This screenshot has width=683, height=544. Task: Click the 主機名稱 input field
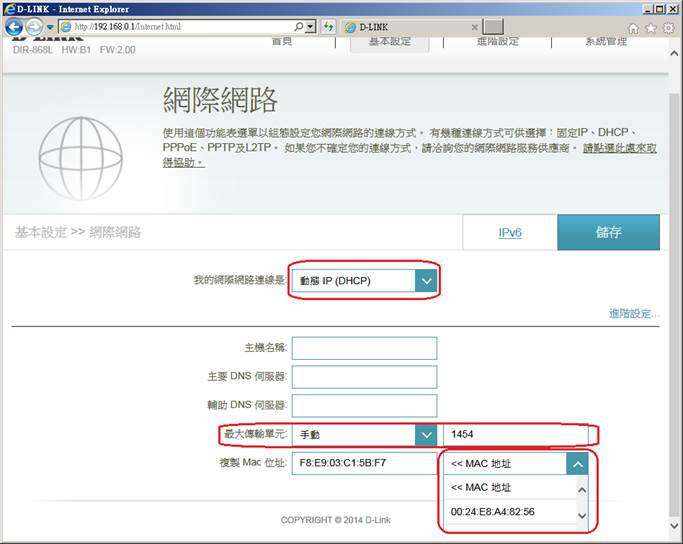pyautogui.click(x=364, y=348)
